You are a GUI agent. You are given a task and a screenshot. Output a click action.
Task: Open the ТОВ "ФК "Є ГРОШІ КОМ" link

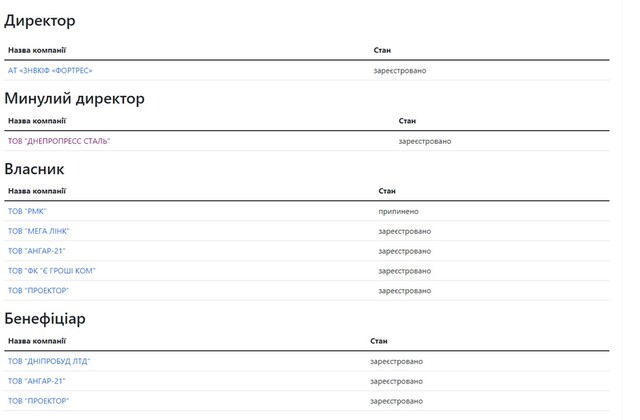52,271
